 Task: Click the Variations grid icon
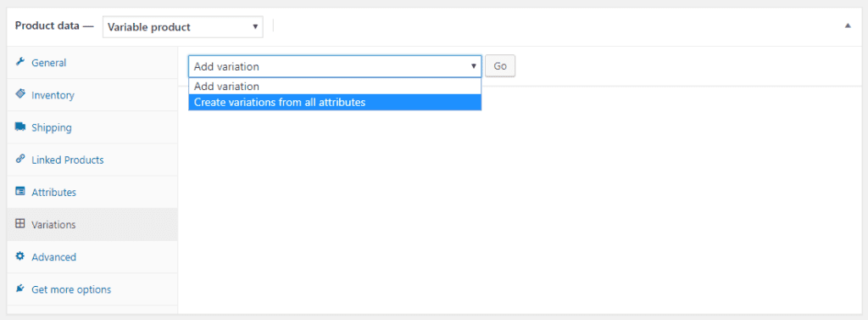point(20,224)
